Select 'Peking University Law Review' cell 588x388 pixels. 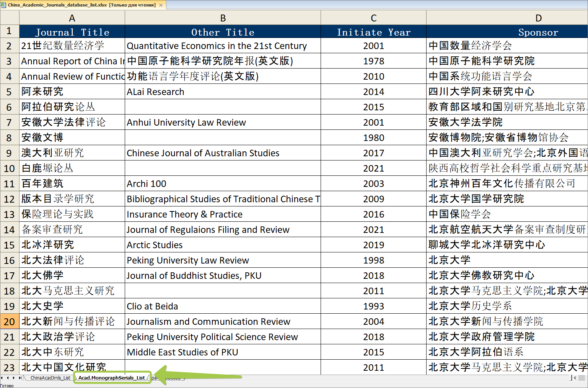point(223,260)
